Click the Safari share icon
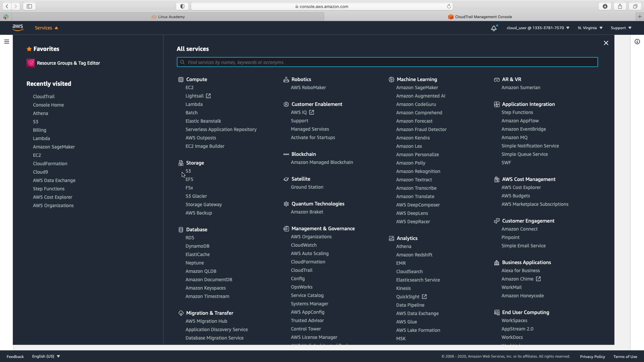Screen dimensions: 644x362 [x=620, y=6]
